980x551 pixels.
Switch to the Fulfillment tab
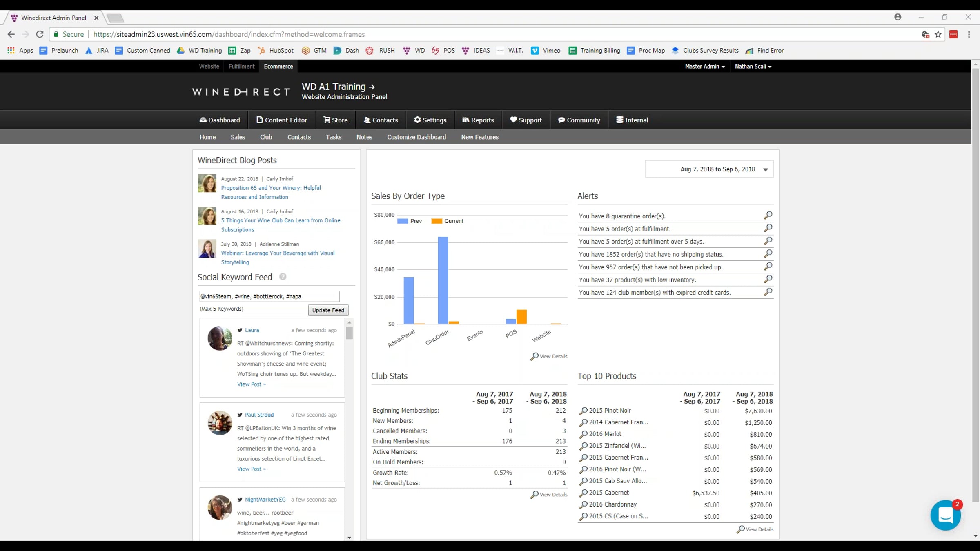pyautogui.click(x=241, y=66)
